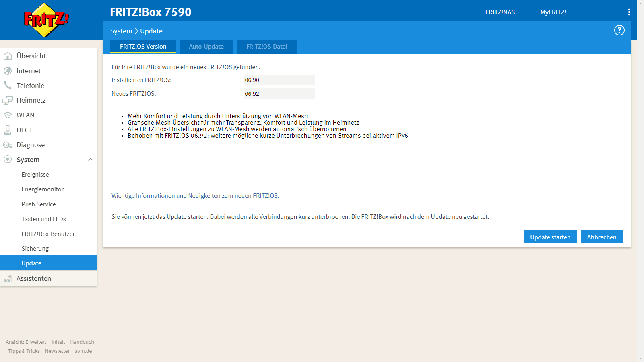This screenshot has height=362, width=644.
Task: Open FRITZ!NAS in the header
Action: pyautogui.click(x=500, y=12)
